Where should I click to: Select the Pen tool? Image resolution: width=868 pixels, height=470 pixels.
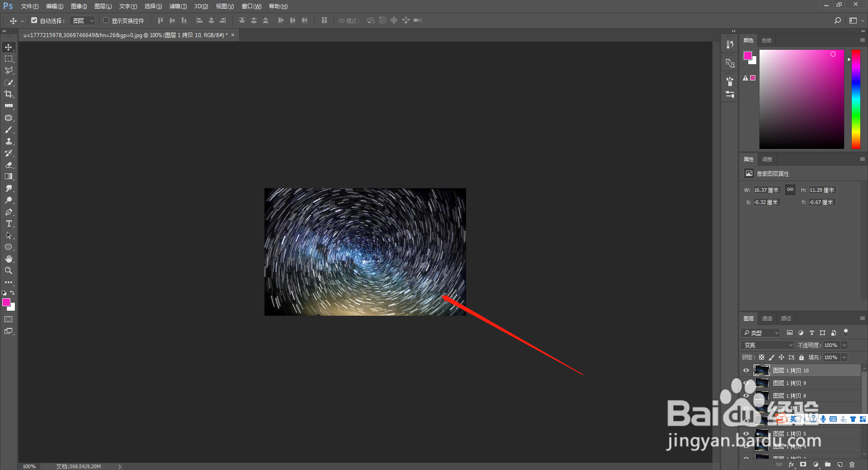coord(9,212)
